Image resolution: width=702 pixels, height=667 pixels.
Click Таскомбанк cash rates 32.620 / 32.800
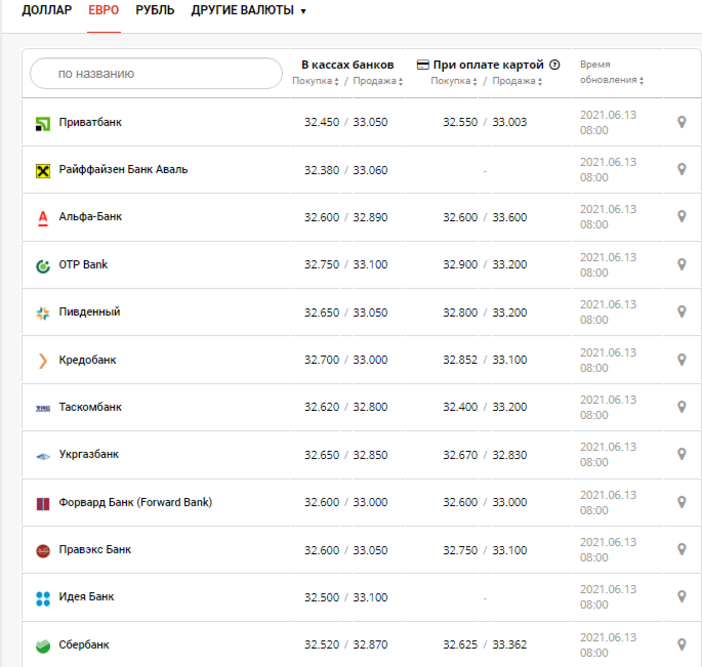[346, 407]
